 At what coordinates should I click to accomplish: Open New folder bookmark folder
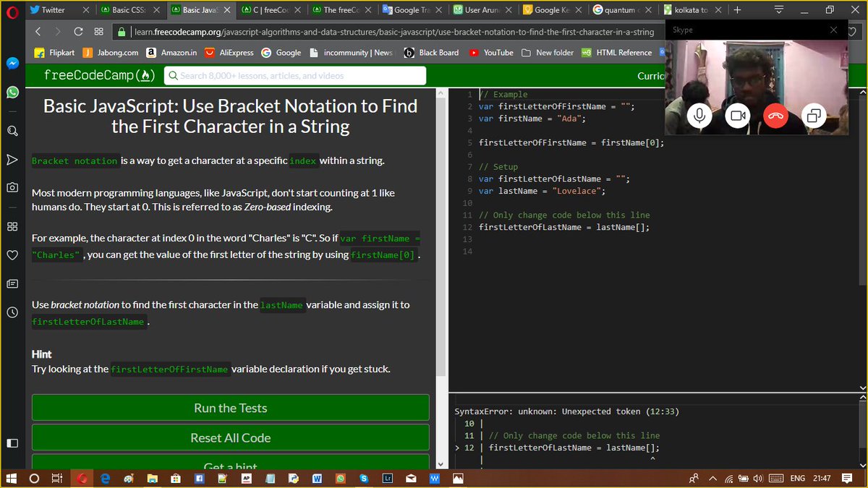[x=547, y=53]
